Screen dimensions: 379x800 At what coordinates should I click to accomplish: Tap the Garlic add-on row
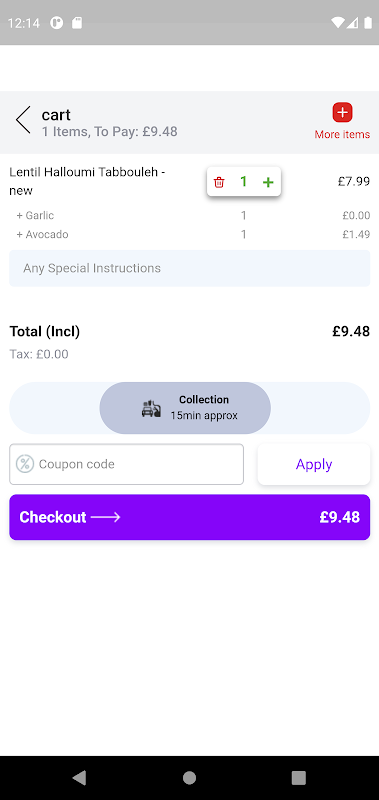click(x=190, y=215)
